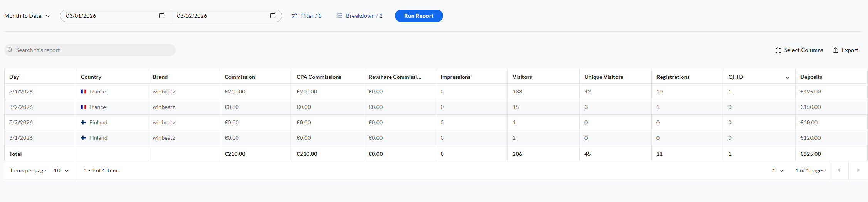Screen dimensions: 868x202
Task: Sort by the Deposits column header
Action: point(811,77)
